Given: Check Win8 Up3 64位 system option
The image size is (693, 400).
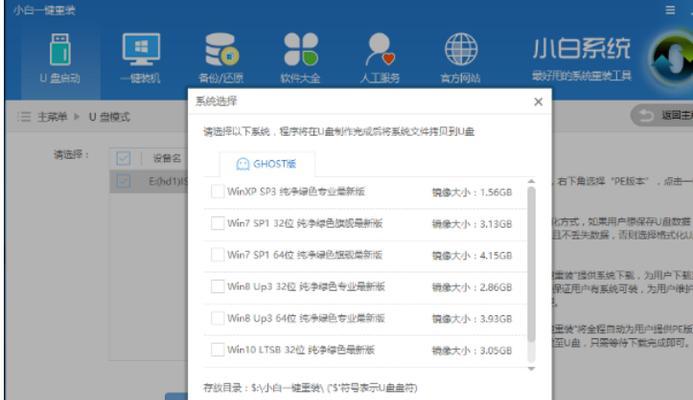Looking at the screenshot, I should coord(217,318).
